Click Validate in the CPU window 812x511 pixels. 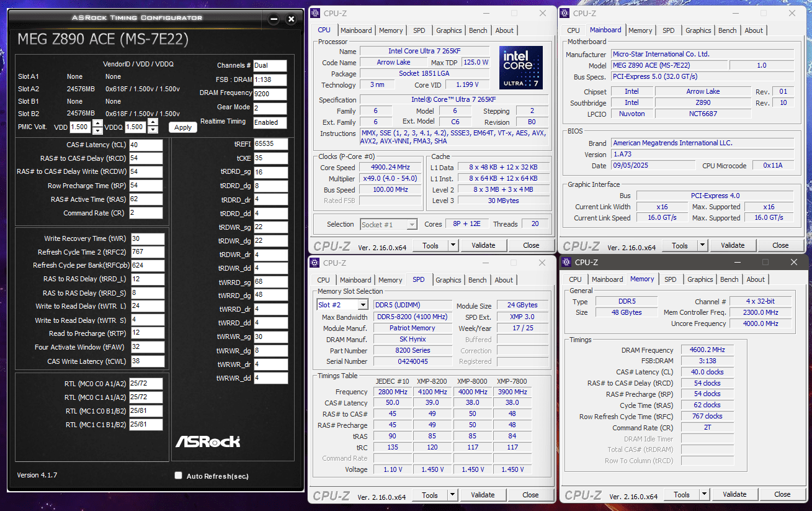[483, 245]
